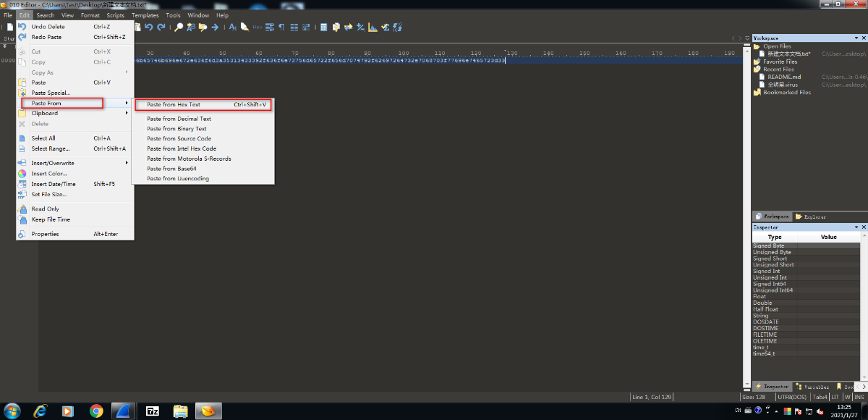This screenshot has width=868, height=420.
Task: Open the Scripts menu
Action: [x=115, y=15]
